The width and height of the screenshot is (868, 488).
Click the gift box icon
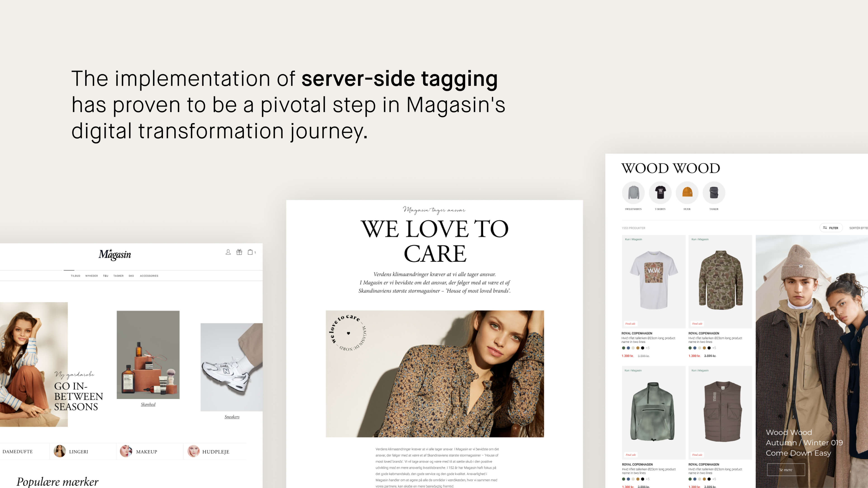[x=239, y=252]
